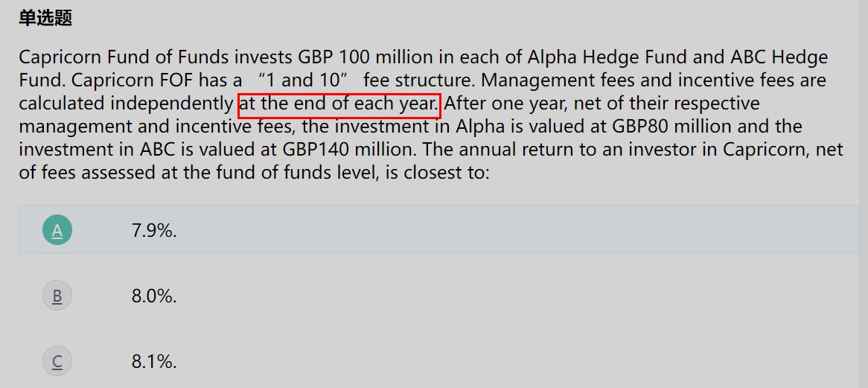This screenshot has width=868, height=388.
Task: Click the red-boxed "at the end of each year" phrase
Action: 339,104
